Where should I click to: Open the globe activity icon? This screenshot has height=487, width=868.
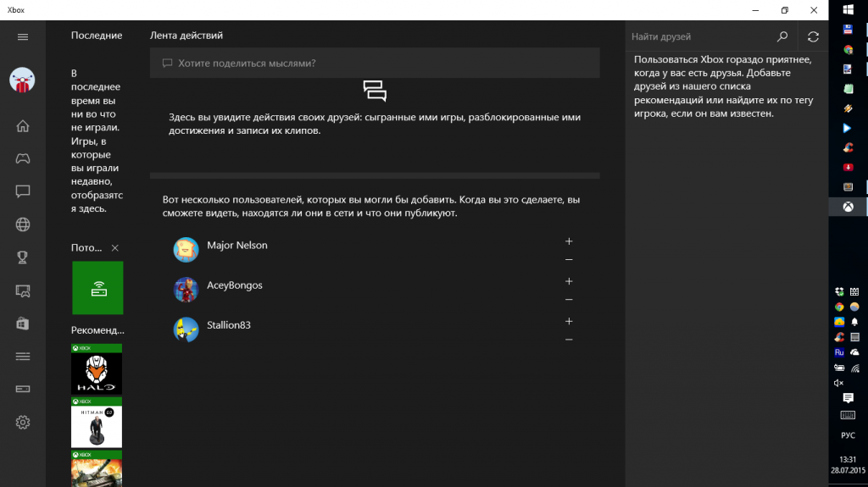[23, 224]
